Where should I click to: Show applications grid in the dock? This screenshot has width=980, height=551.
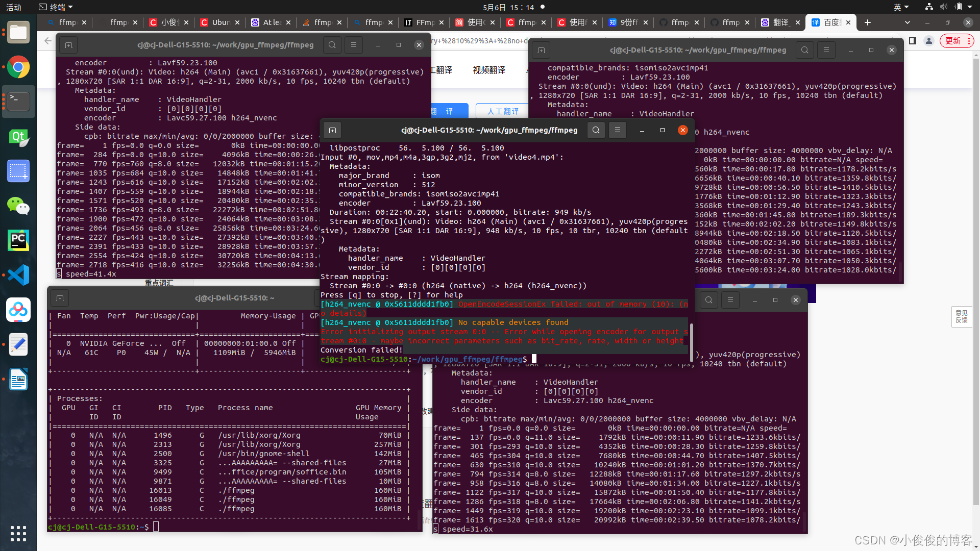(x=18, y=533)
